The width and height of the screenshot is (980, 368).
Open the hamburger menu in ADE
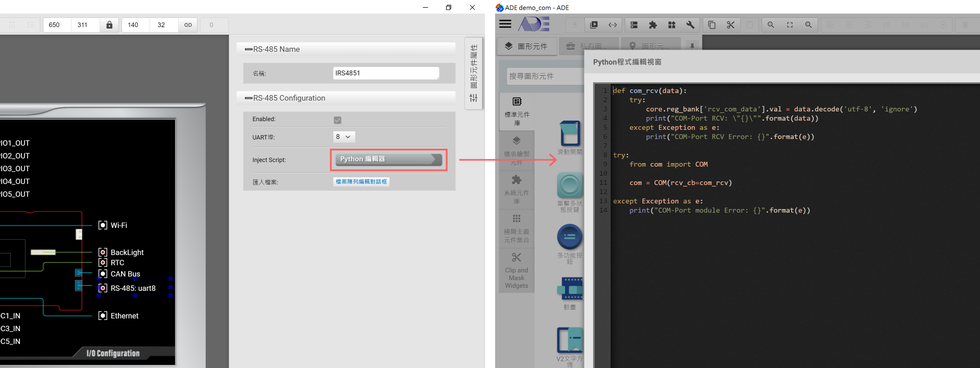[505, 24]
